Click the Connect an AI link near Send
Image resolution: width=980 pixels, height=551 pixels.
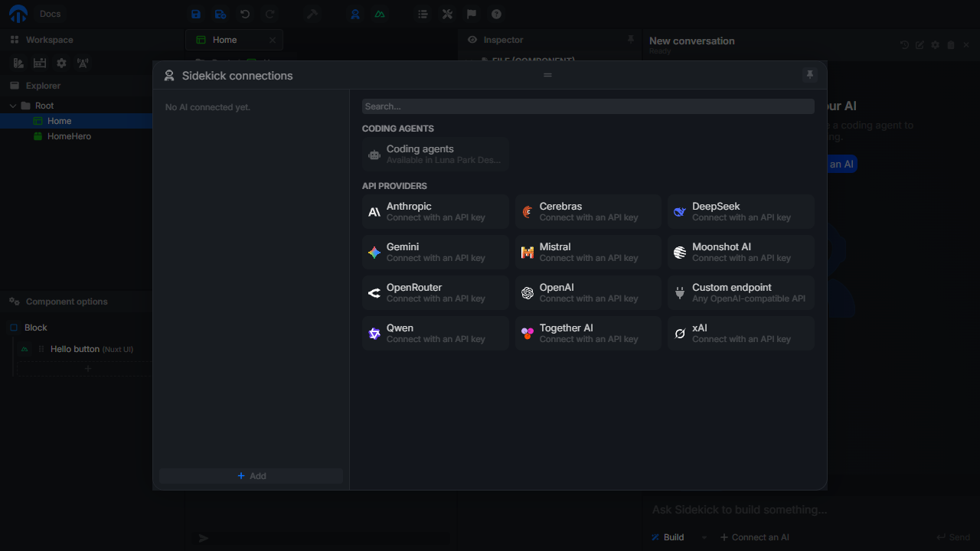coord(754,537)
